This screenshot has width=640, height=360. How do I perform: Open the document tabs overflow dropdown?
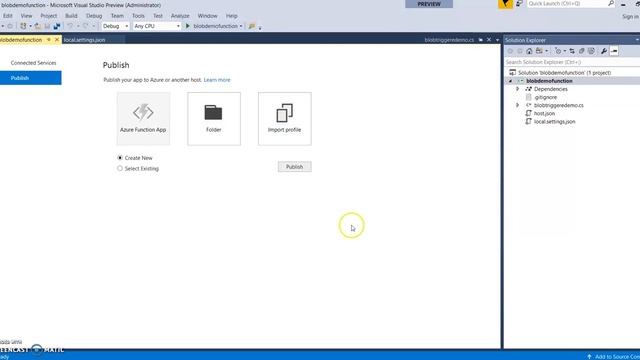pyautogui.click(x=497, y=40)
